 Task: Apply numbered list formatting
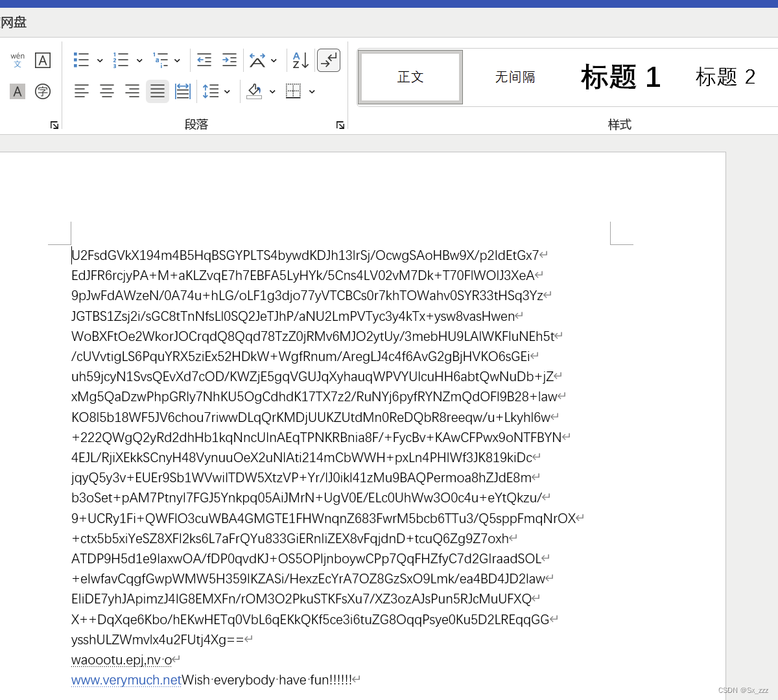coord(121,60)
